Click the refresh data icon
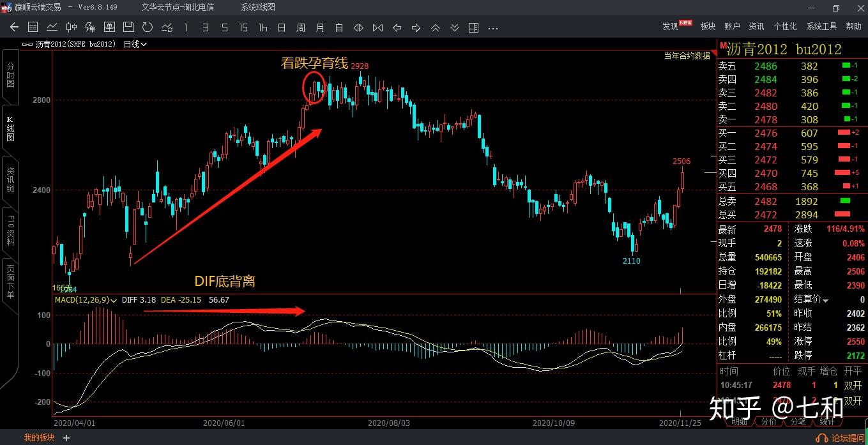Viewport: 868px width, 445px height. (x=147, y=27)
